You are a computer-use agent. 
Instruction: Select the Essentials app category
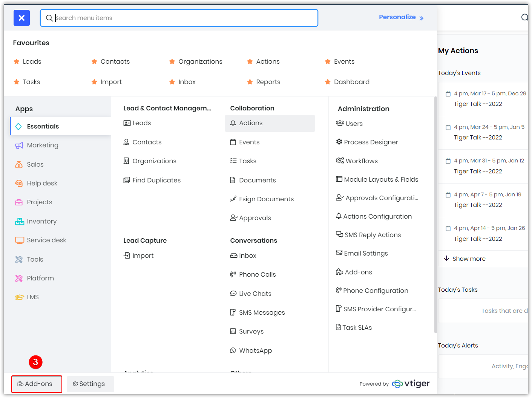pyautogui.click(x=61, y=126)
